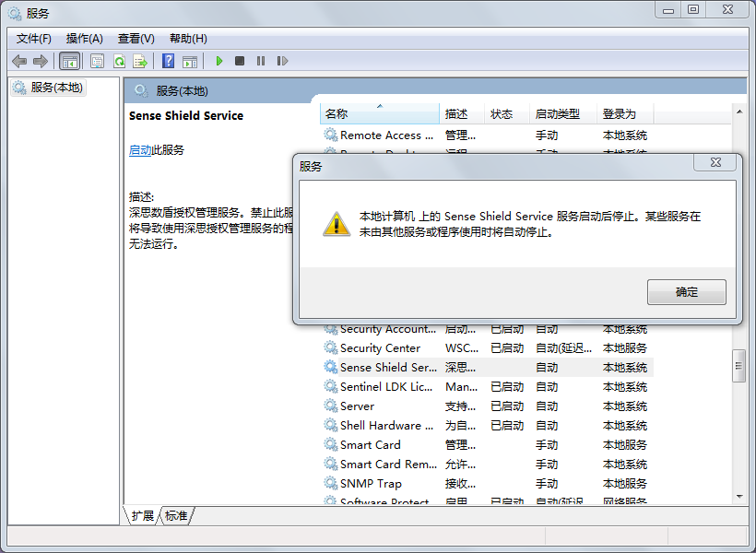The height and width of the screenshot is (553, 756).
Task: Select the Sense Shield Ser... service name
Action: click(388, 368)
